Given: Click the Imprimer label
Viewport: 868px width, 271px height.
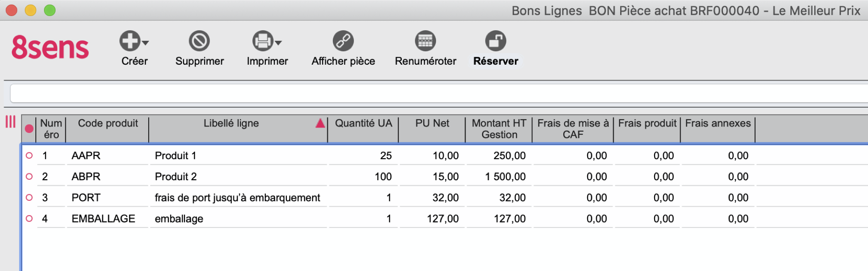Looking at the screenshot, I should [268, 61].
